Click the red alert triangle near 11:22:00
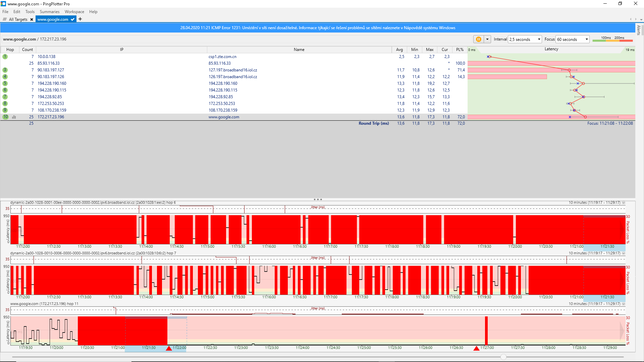Image resolution: width=644 pixels, height=362 pixels. (169, 349)
